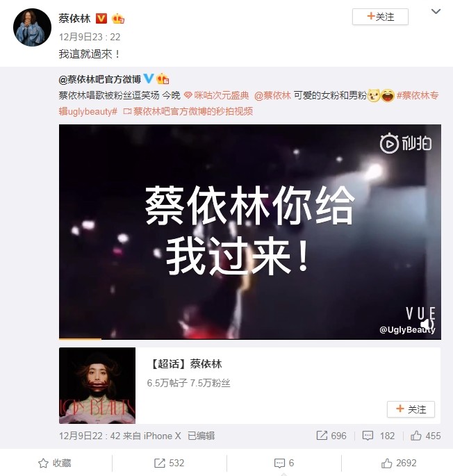Follow 蔡依林 with the top 关注 button
This screenshot has width=453, height=476.
coord(380,17)
